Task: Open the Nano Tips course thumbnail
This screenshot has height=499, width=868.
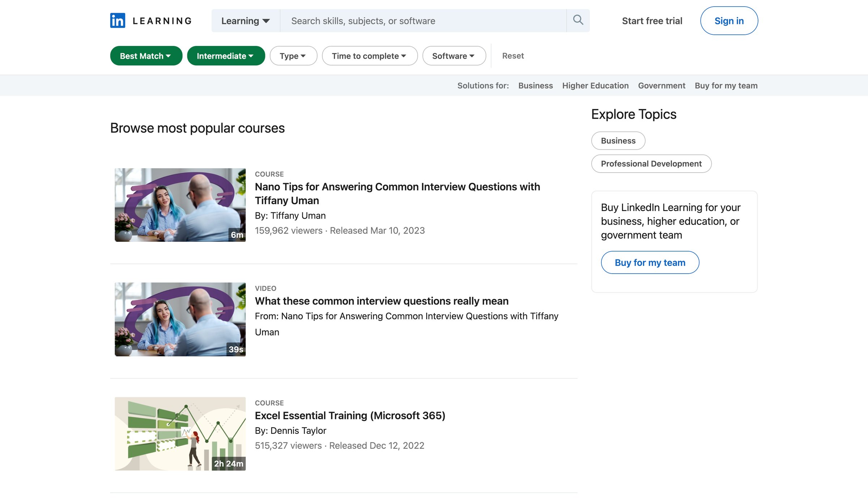Action: [180, 205]
